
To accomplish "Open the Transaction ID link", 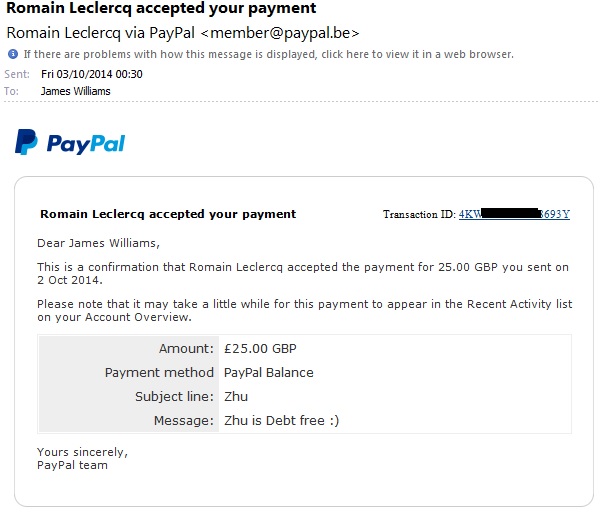I will click(513, 215).
